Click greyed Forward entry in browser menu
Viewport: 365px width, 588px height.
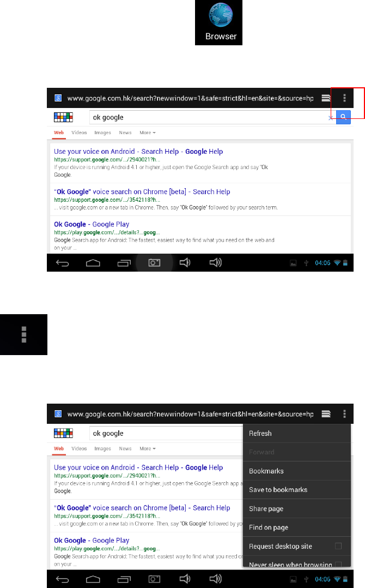tap(297, 452)
